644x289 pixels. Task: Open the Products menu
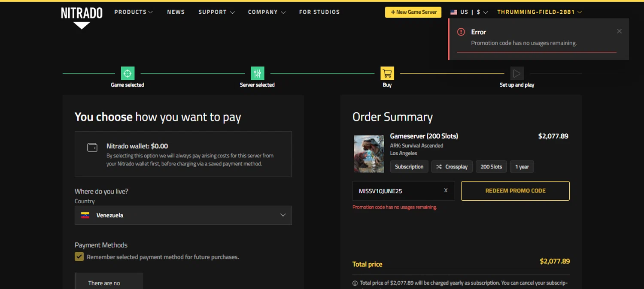coord(134,12)
